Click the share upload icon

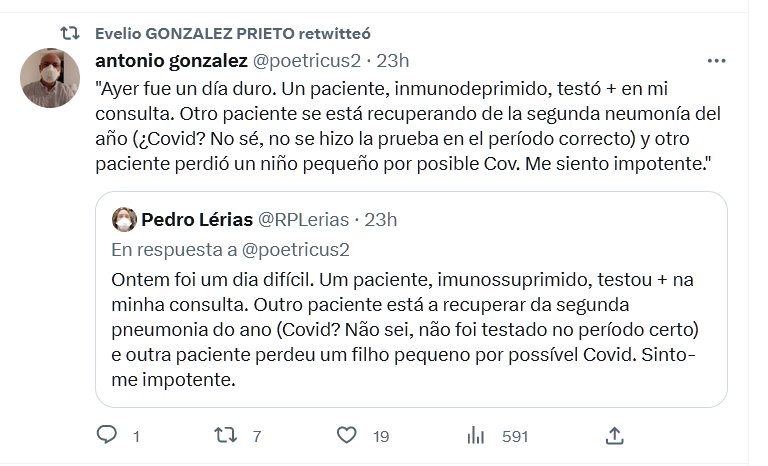pyautogui.click(x=615, y=436)
